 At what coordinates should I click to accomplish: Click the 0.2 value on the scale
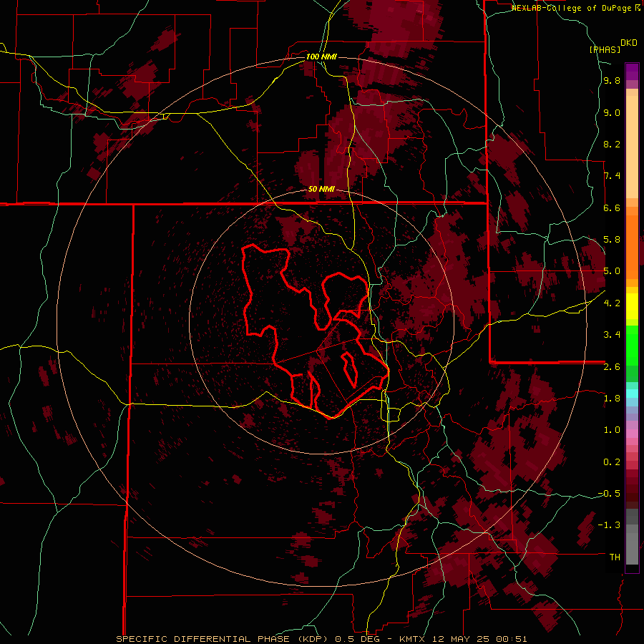612,462
